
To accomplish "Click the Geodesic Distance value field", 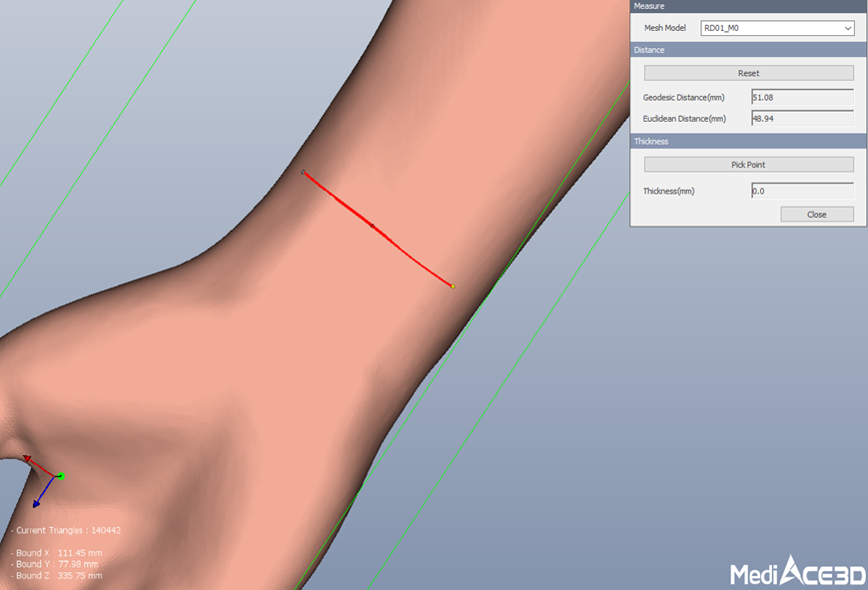I will click(802, 97).
